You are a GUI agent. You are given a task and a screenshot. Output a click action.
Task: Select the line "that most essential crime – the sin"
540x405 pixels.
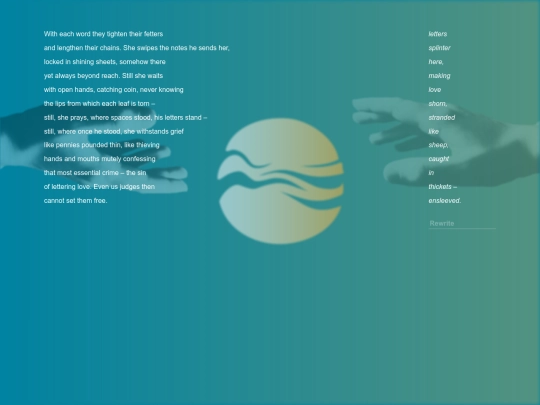click(95, 173)
